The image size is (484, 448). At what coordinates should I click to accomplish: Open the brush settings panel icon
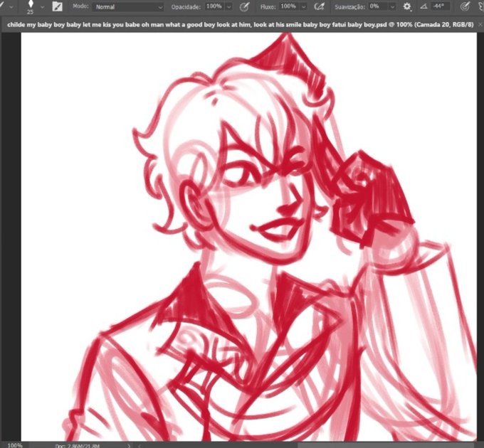point(57,6)
